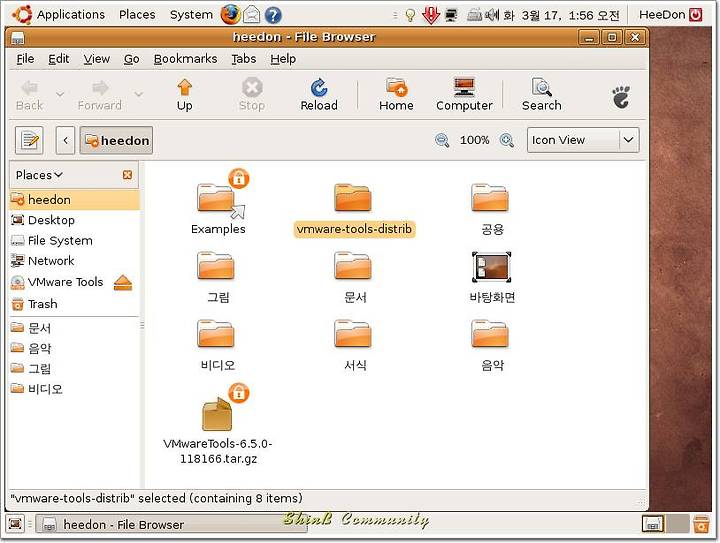The width and height of the screenshot is (720, 543).
Task: Select Desktop in Places sidebar
Action: [x=74, y=220]
